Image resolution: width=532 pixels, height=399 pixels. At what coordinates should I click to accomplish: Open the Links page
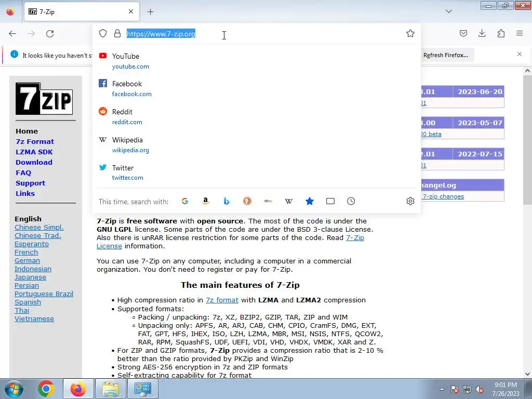pyautogui.click(x=25, y=193)
